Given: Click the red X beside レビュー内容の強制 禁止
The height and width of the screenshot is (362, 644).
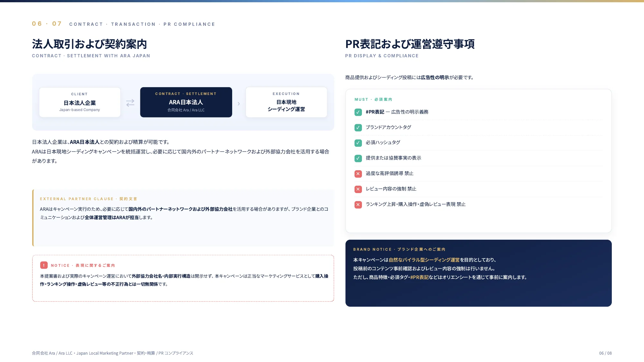Looking at the screenshot, I should pyautogui.click(x=358, y=189).
